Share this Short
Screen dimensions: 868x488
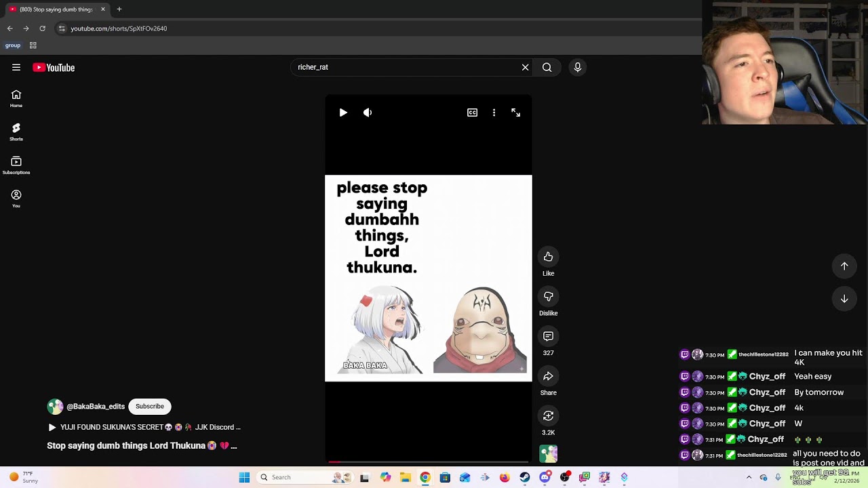click(x=549, y=376)
